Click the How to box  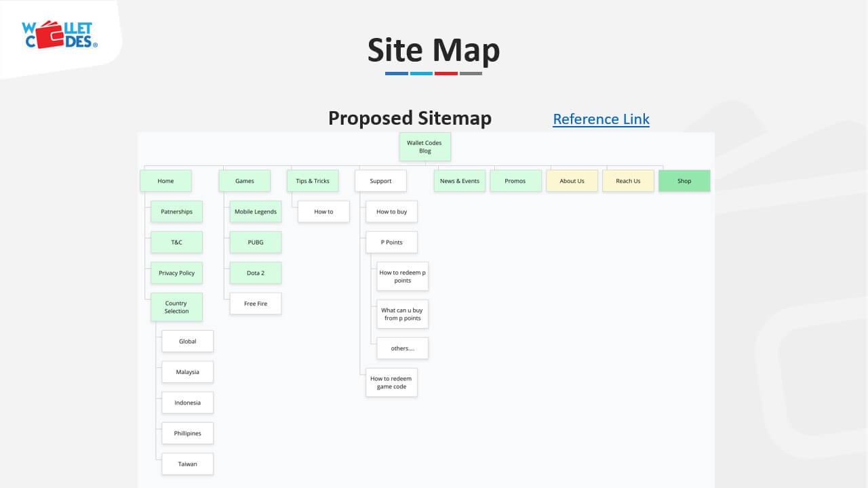click(x=323, y=211)
